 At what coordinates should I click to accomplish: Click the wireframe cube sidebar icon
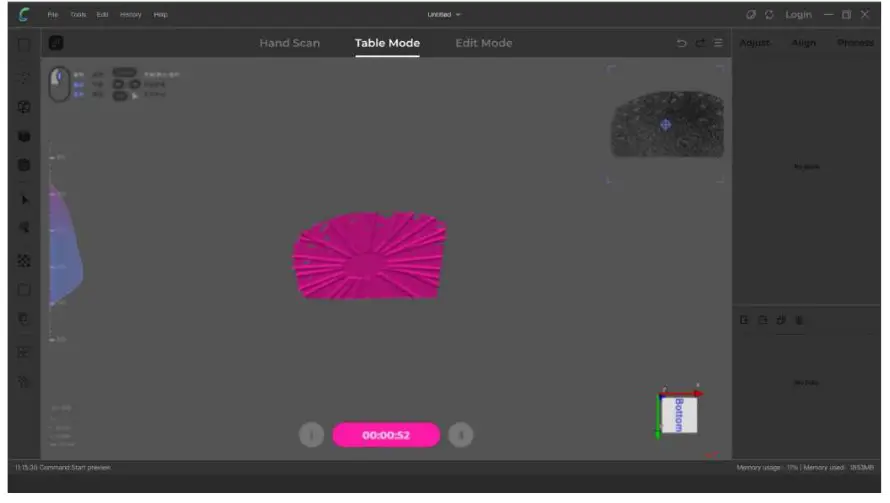point(24,107)
